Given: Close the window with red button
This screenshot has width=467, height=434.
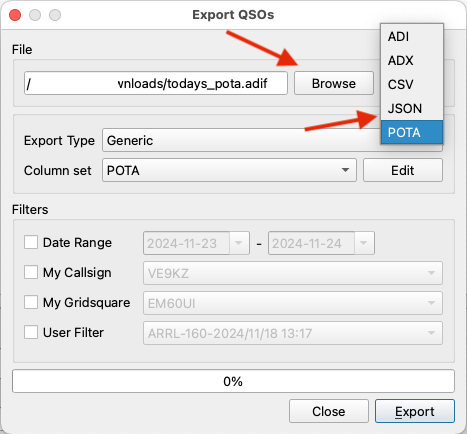Looking at the screenshot, I should click(x=15, y=15).
